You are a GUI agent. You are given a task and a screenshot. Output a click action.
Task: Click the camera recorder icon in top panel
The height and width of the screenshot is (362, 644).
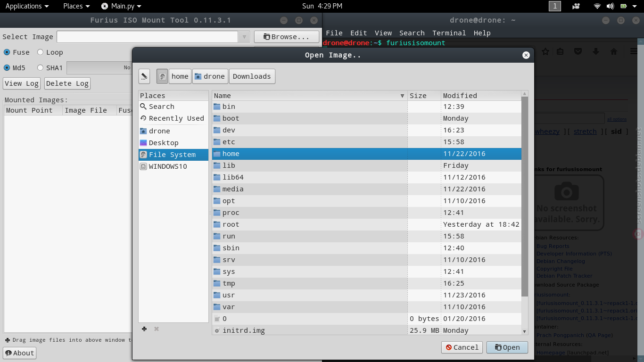(x=576, y=6)
